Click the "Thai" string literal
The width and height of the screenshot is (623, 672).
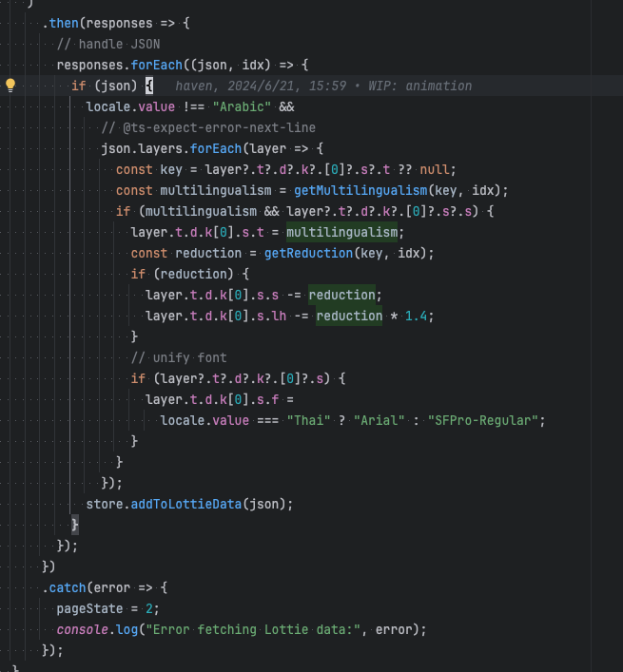tap(309, 420)
